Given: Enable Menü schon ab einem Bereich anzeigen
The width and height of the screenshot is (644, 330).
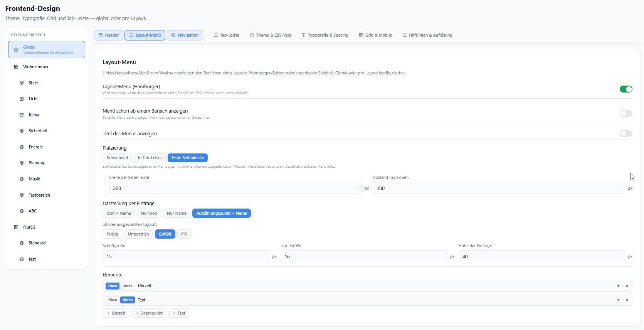Looking at the screenshot, I should (626, 113).
